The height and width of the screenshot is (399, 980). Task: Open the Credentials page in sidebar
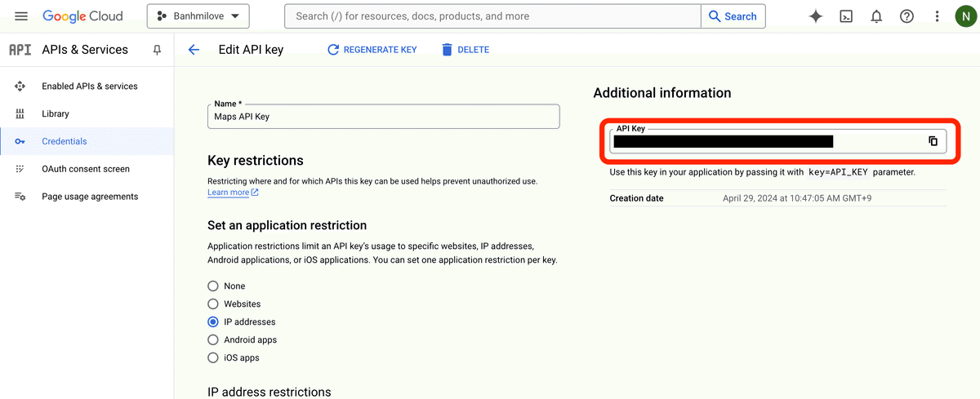(x=64, y=141)
